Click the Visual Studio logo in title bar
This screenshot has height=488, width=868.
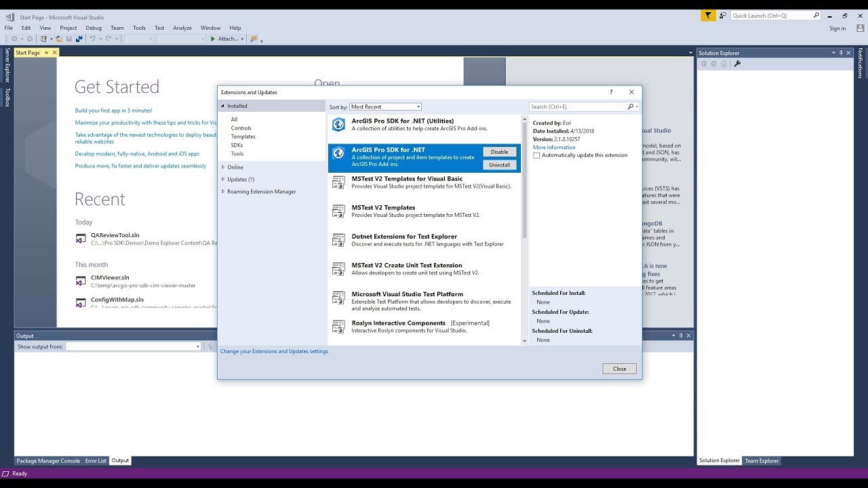click(10, 17)
